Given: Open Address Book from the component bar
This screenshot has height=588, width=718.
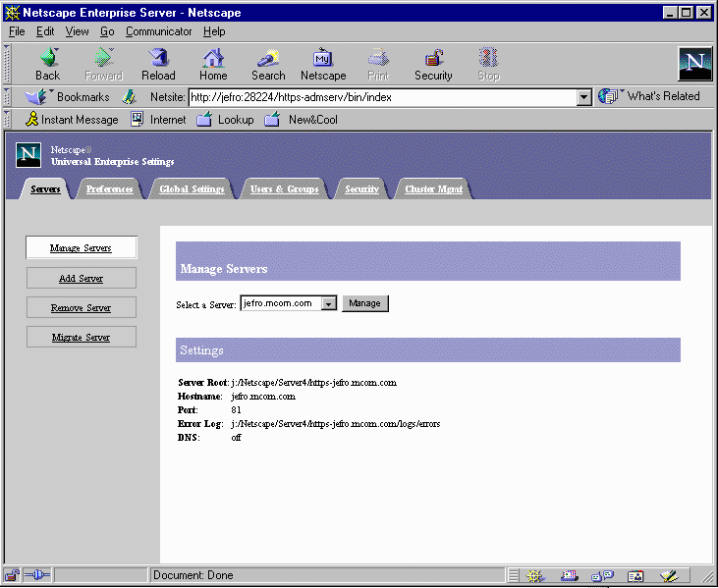Looking at the screenshot, I should tap(635, 575).
